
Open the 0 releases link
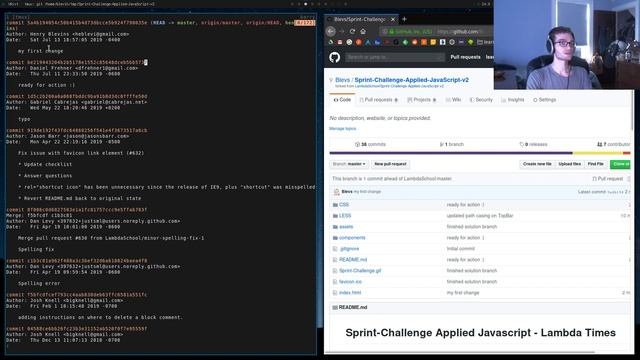tap(533, 144)
